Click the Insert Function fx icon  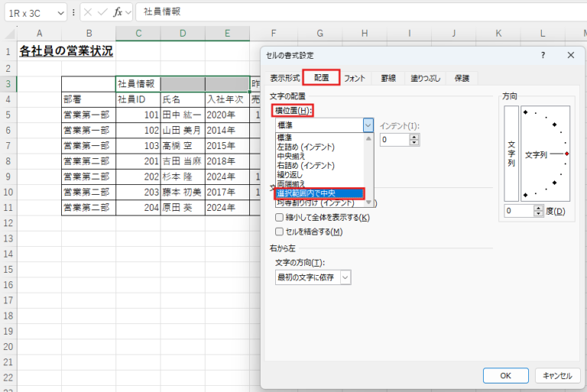(x=118, y=12)
